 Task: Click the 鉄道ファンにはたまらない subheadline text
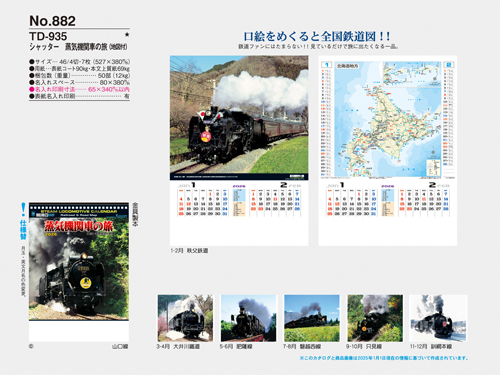click(318, 47)
